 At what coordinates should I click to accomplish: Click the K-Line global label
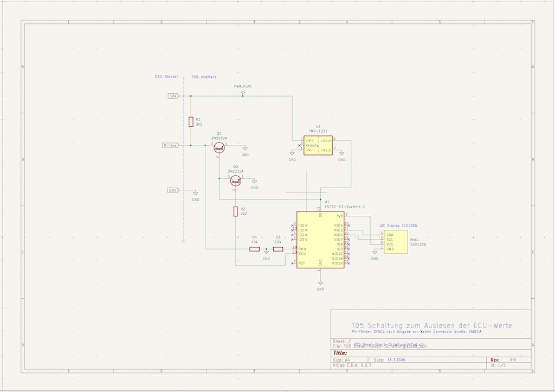pyautogui.click(x=171, y=145)
